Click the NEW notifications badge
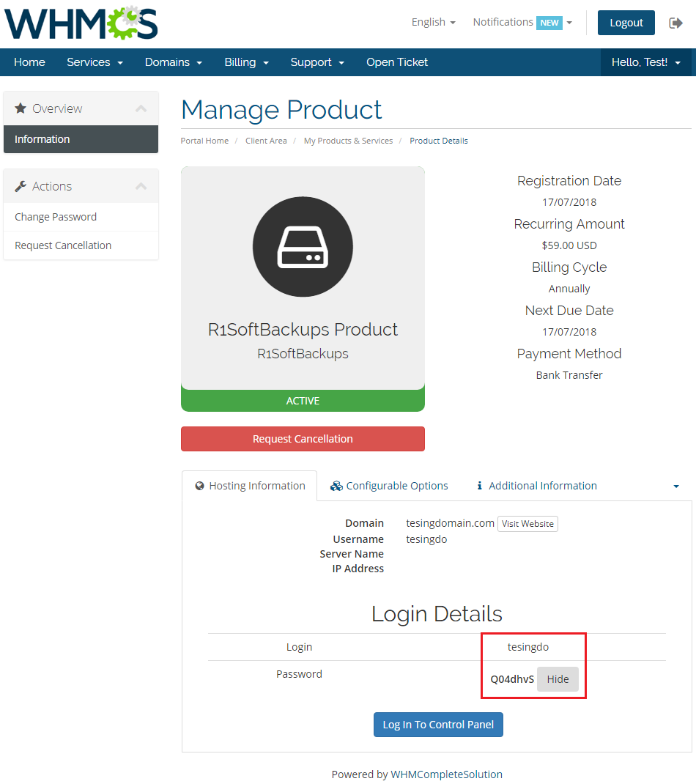The width and height of the screenshot is (696, 784). pyautogui.click(x=549, y=23)
